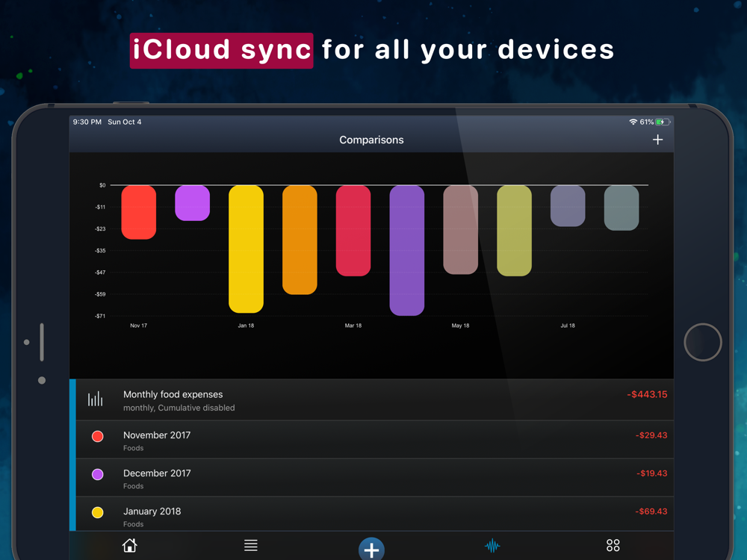This screenshot has width=747, height=560.
Task: Select the dusty pink May 18 bar
Action: [x=460, y=229]
